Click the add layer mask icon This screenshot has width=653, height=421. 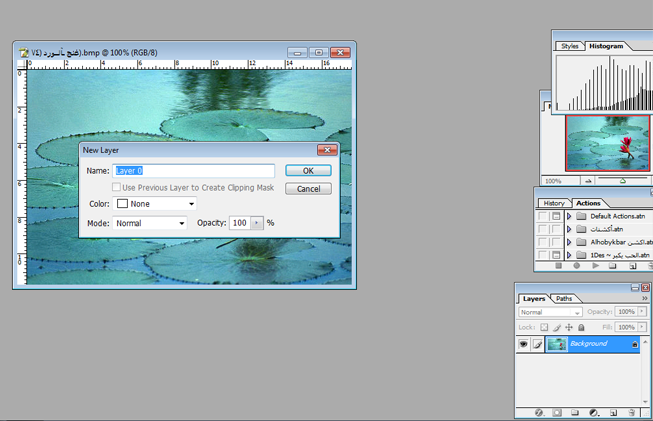click(558, 412)
